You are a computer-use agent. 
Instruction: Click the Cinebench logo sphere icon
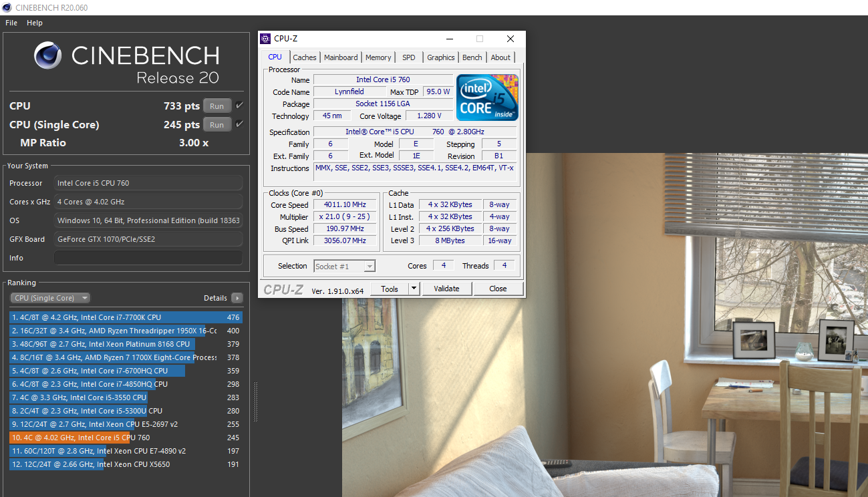(x=47, y=55)
